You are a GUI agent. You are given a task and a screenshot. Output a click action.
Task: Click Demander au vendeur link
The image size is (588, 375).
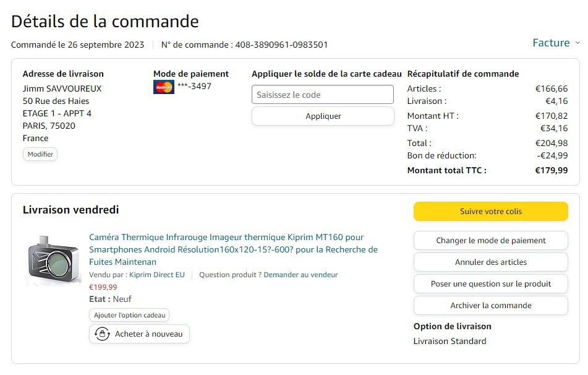300,275
